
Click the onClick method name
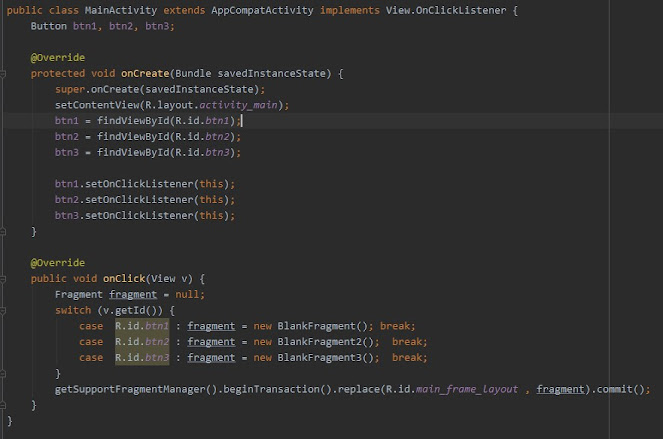(x=125, y=278)
